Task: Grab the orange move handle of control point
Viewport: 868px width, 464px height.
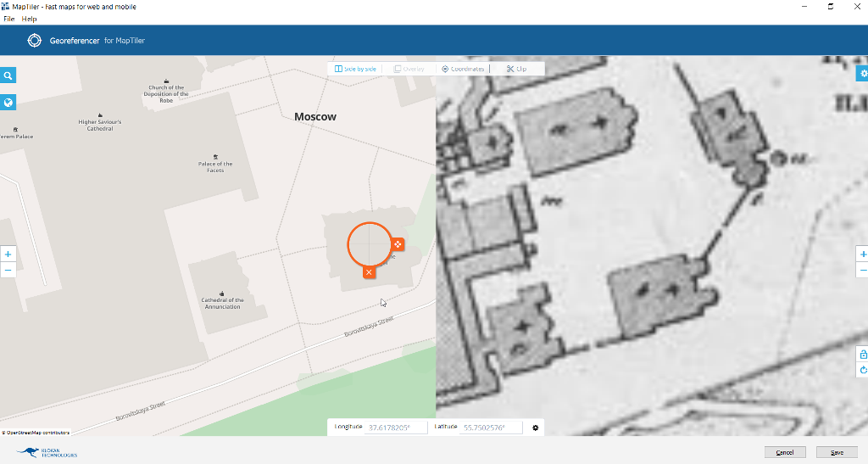Action: coord(398,244)
